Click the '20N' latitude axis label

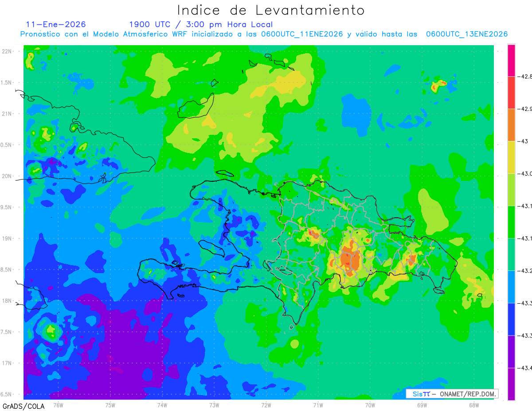point(7,176)
